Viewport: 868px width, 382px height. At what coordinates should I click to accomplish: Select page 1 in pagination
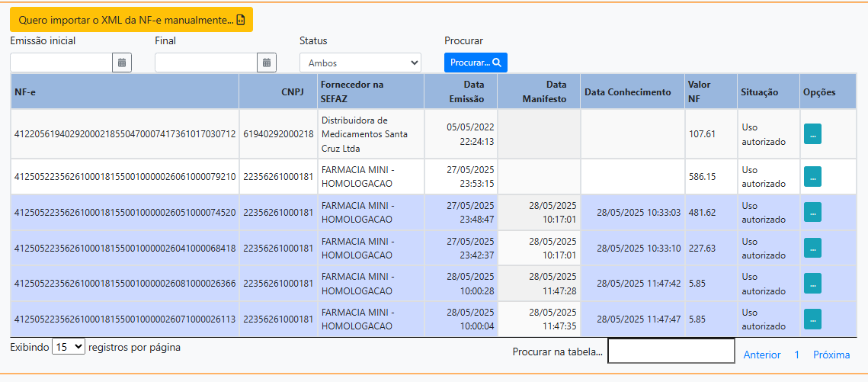coord(796,355)
